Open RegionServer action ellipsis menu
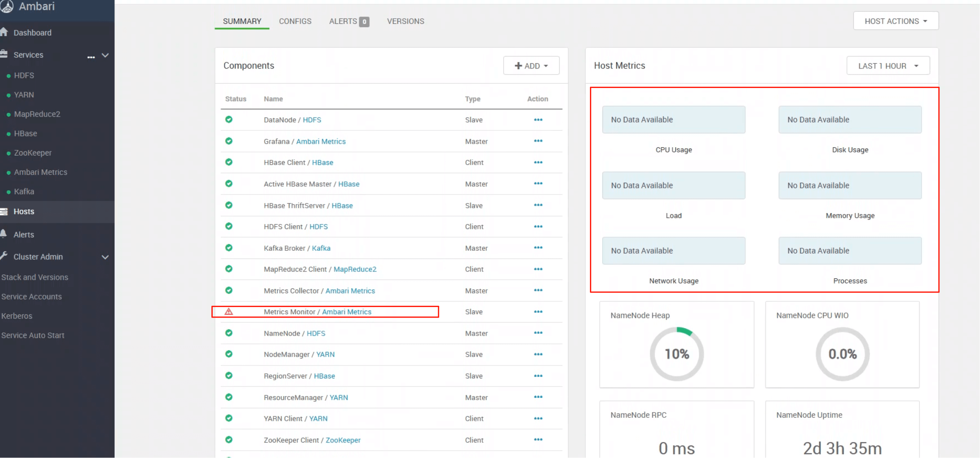The height and width of the screenshot is (458, 980). tap(538, 376)
